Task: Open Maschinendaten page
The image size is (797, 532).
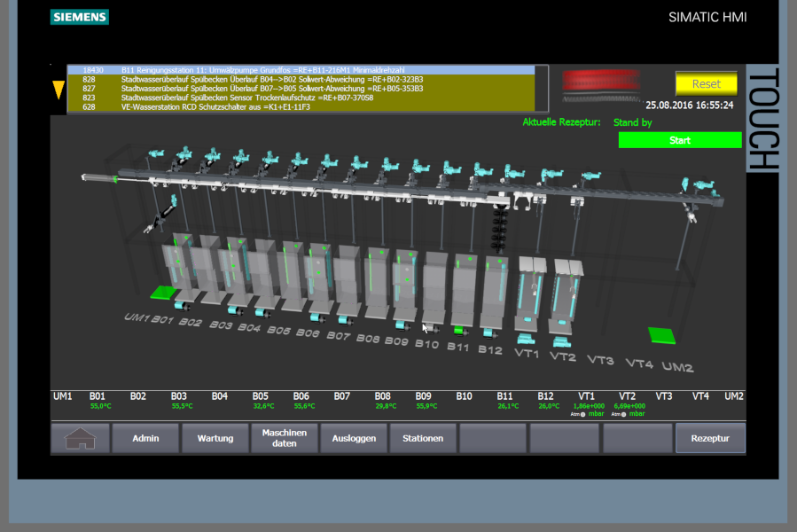Action: pyautogui.click(x=285, y=438)
